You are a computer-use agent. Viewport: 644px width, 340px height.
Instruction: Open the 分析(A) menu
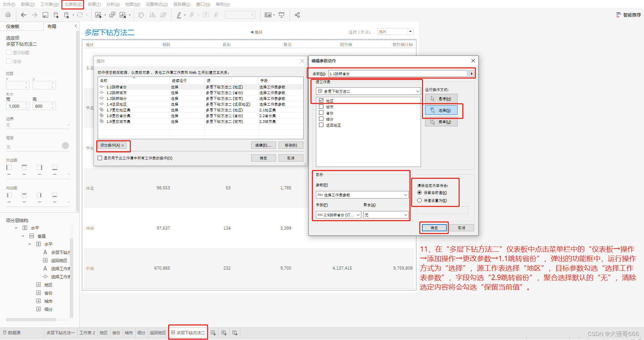113,4
